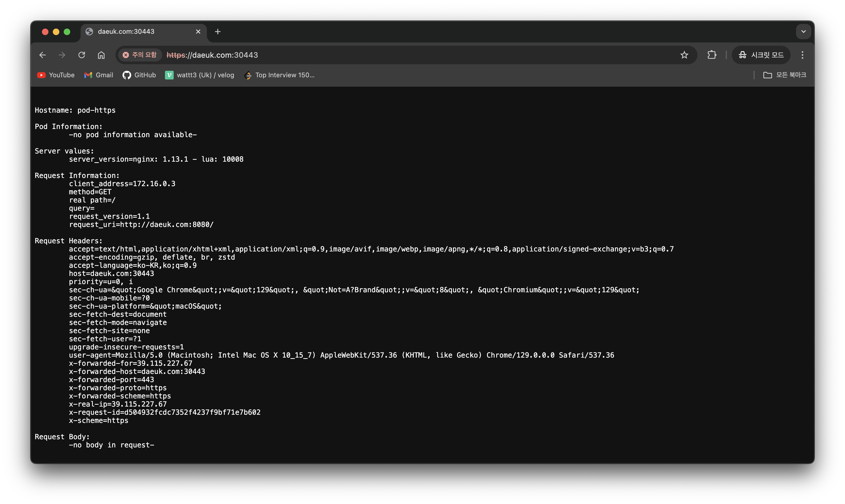Go to the home page
The width and height of the screenshot is (845, 504).
101,55
